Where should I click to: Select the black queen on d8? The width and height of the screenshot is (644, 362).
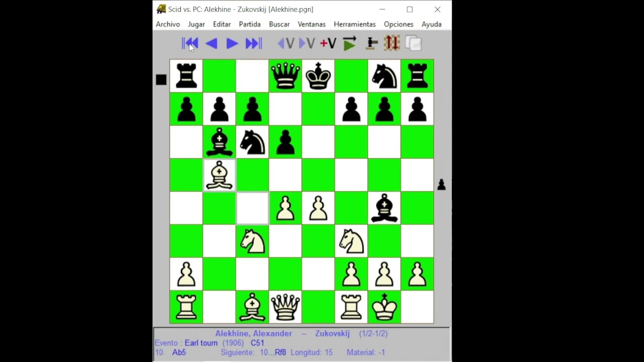pyautogui.click(x=285, y=76)
